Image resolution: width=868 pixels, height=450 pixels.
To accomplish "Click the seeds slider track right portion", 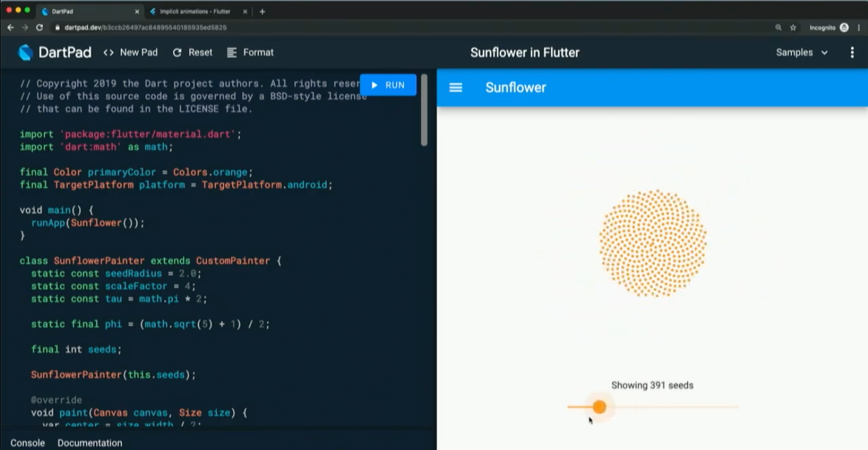I will click(x=673, y=407).
